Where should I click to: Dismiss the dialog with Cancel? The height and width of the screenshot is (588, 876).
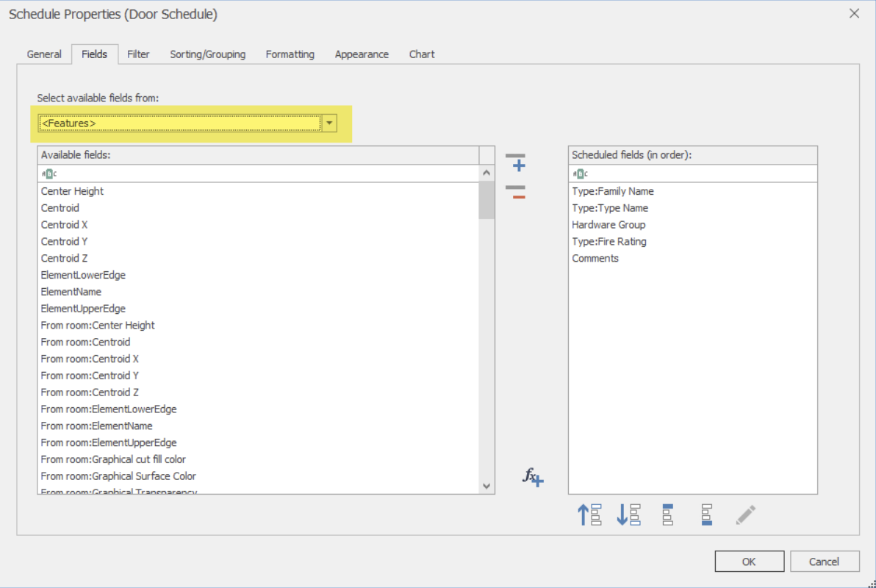(x=825, y=561)
